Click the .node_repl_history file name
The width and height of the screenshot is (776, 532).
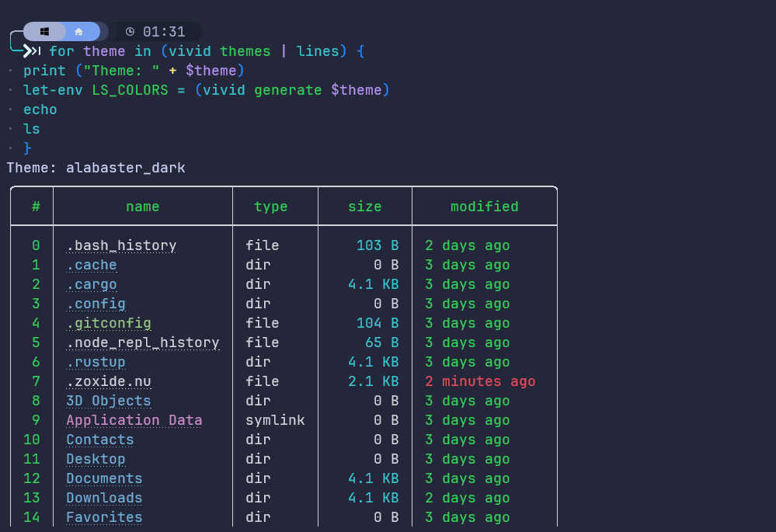click(x=142, y=342)
